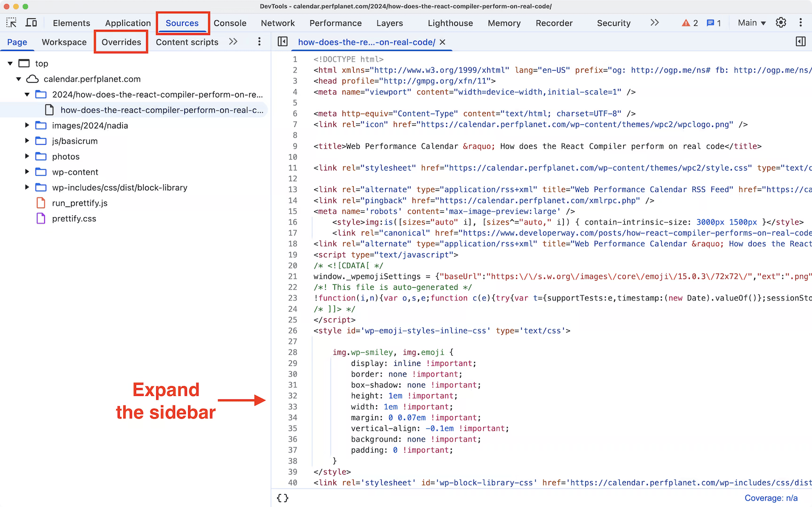Click the blue issues message icon
The height and width of the screenshot is (507, 812).
[710, 23]
